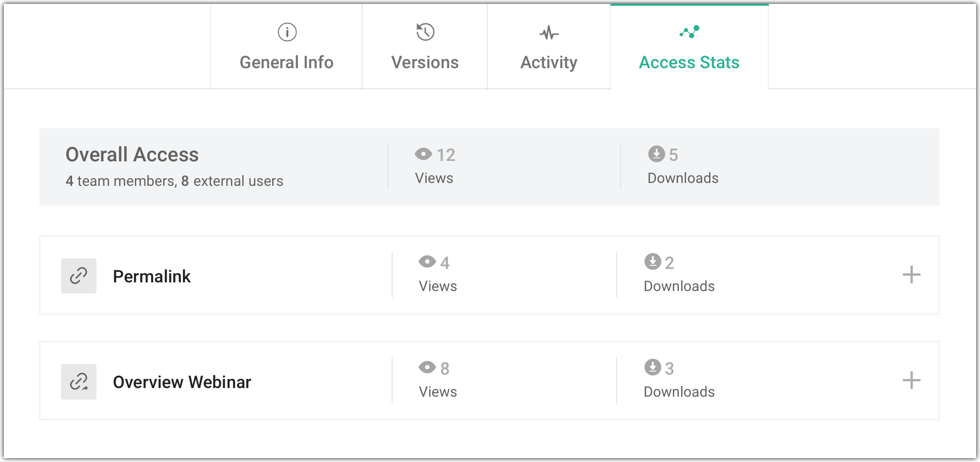Click the Overall Access downloads arrow icon
This screenshot has height=462, width=980.
tap(656, 154)
